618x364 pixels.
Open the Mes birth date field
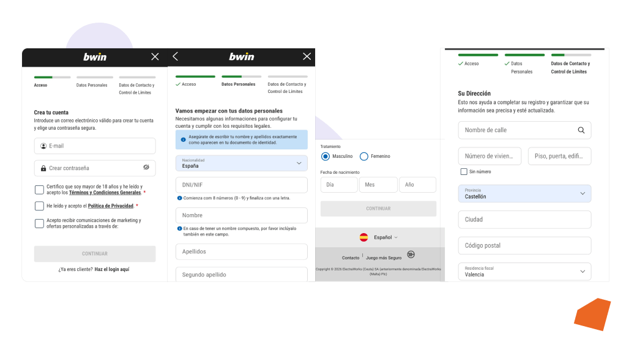pyautogui.click(x=378, y=185)
